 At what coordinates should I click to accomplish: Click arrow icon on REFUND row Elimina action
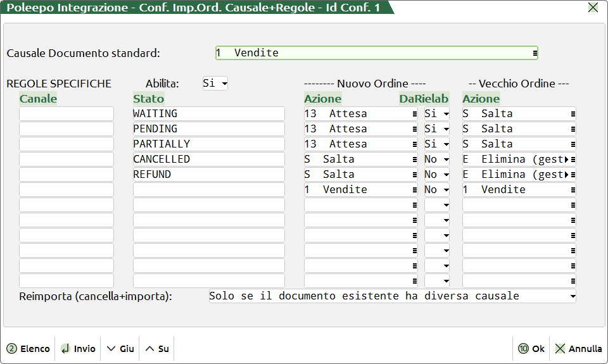(573, 175)
